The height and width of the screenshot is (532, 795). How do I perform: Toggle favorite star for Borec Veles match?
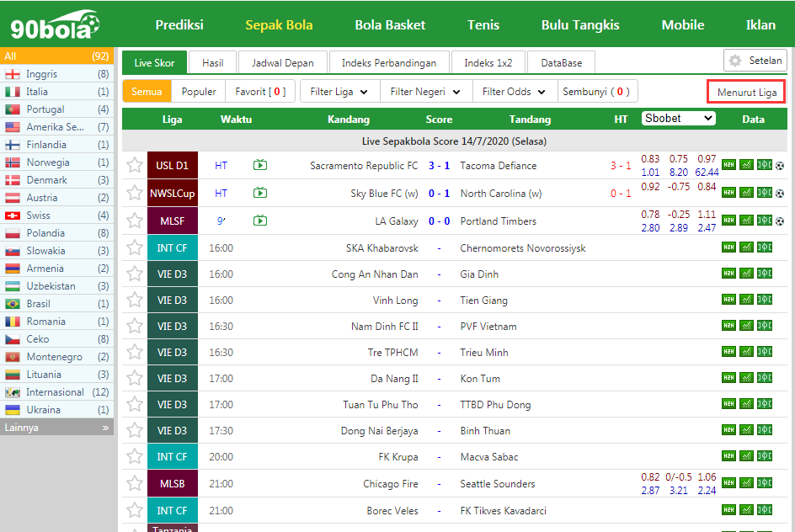135,510
